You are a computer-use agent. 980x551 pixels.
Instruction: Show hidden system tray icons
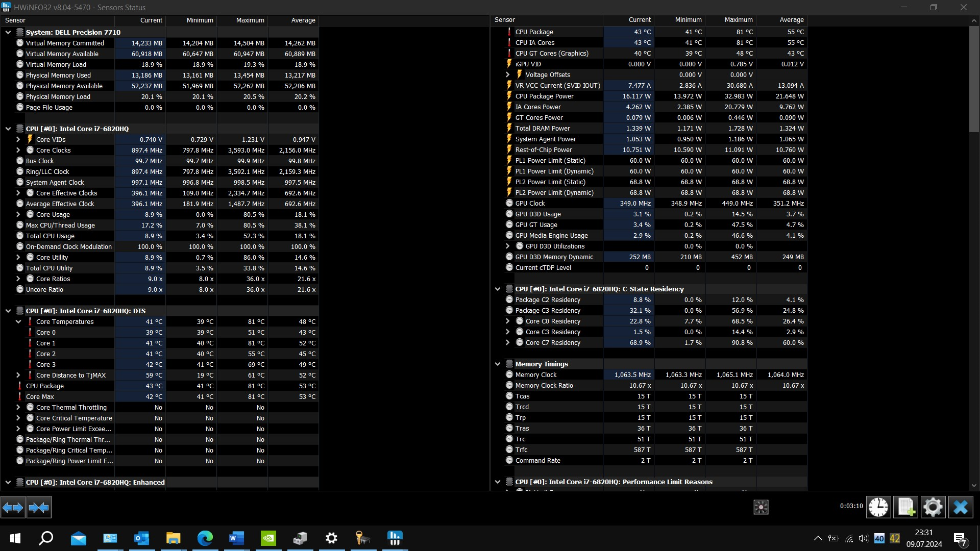coord(818,538)
